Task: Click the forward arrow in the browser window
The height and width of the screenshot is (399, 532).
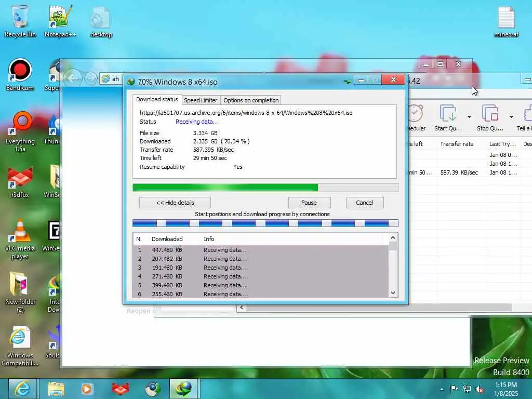Action: pyautogui.click(x=90, y=79)
